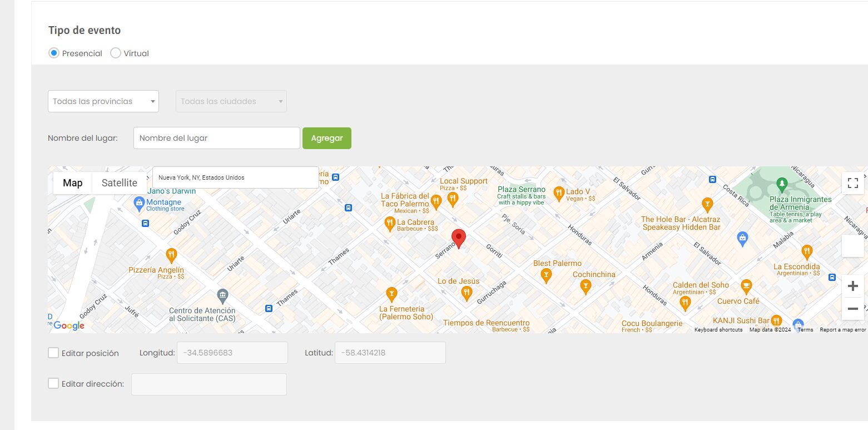Click Lo de Jesús restaurant icon
Viewport: 868px width, 430px height.
pos(467,293)
